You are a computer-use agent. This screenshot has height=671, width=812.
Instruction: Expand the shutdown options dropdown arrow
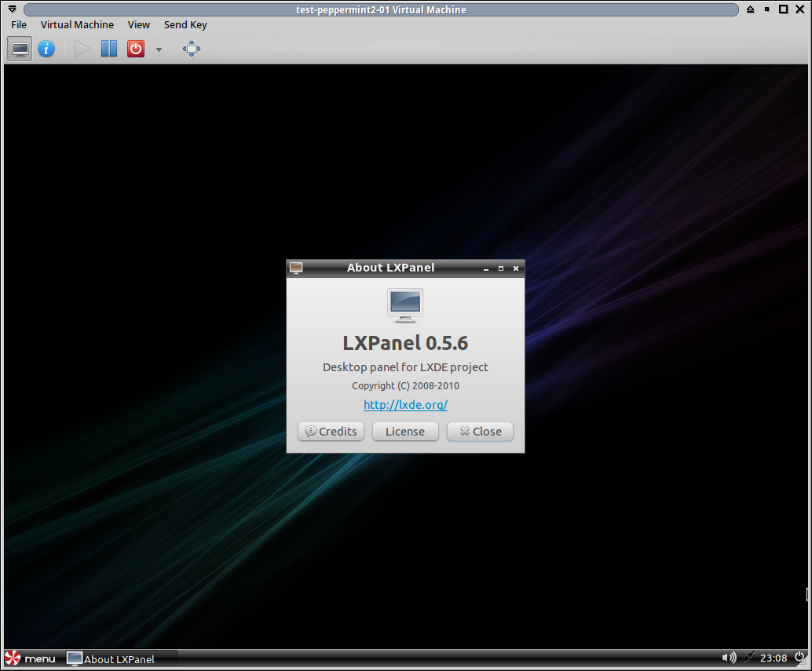159,49
